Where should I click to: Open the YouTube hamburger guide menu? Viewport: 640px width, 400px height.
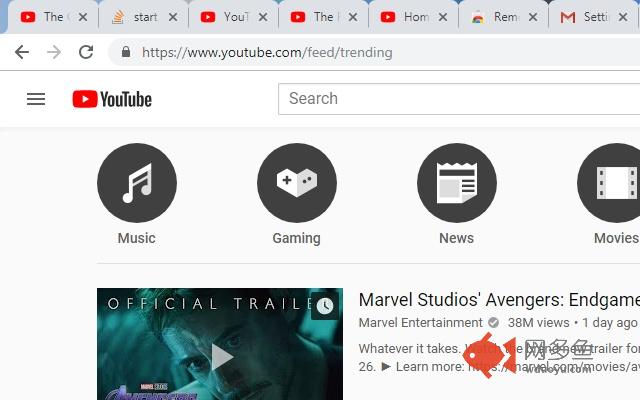[x=36, y=99]
